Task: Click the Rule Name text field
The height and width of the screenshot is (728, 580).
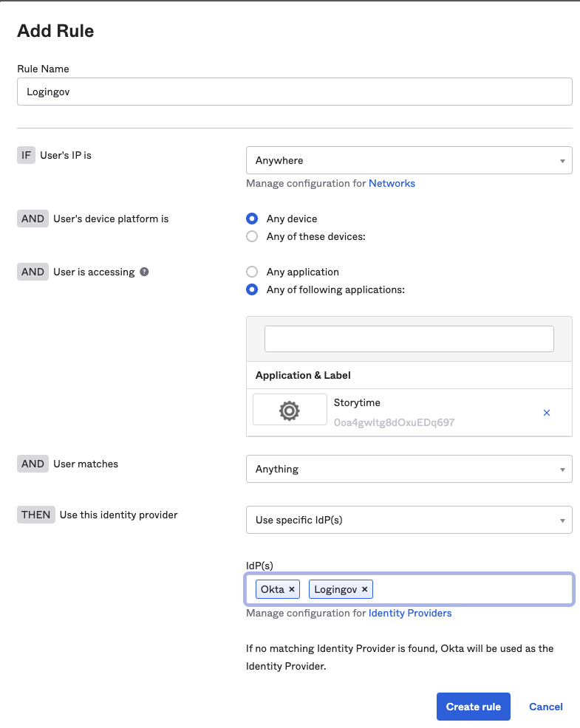Action: pyautogui.click(x=294, y=92)
